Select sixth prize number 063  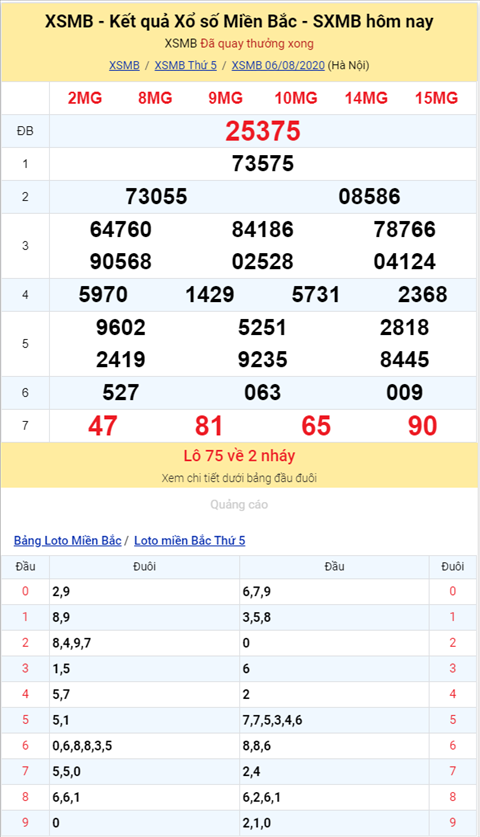coord(263,393)
